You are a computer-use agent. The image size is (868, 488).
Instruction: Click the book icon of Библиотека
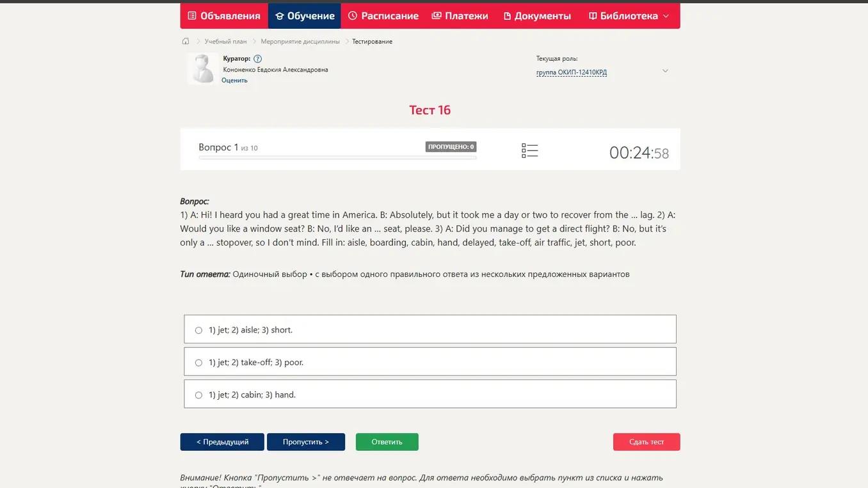click(593, 16)
